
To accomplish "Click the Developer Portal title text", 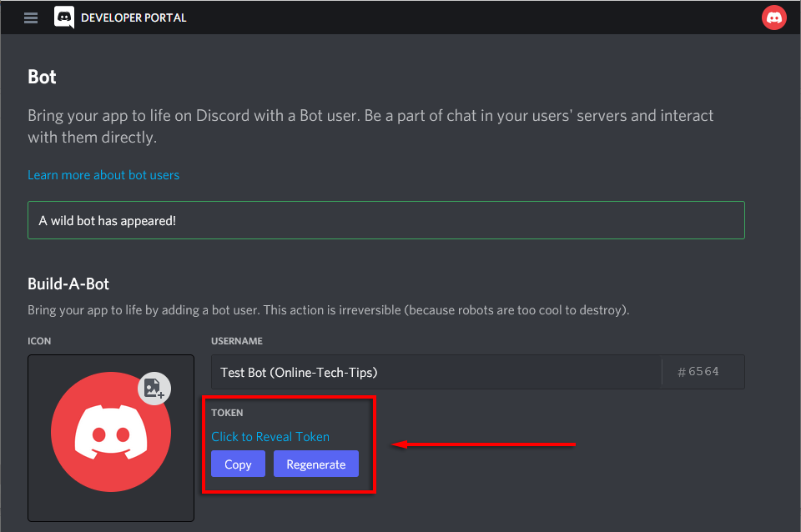I will [133, 18].
